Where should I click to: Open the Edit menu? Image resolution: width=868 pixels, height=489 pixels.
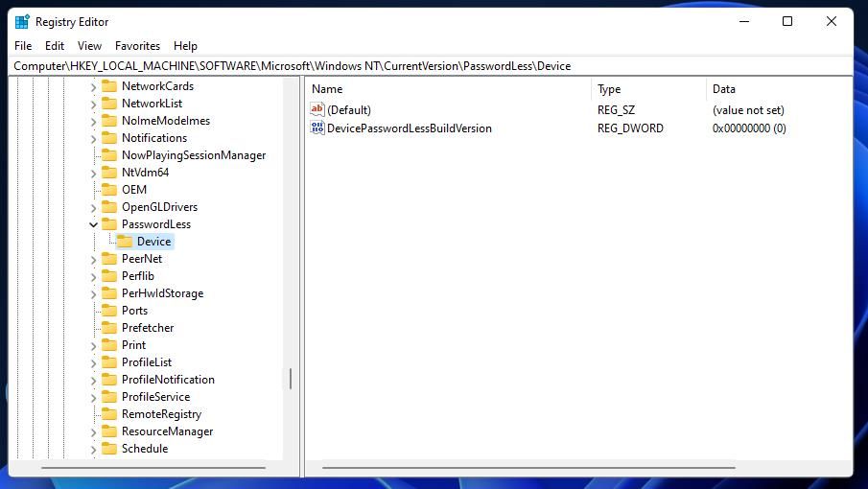click(55, 45)
